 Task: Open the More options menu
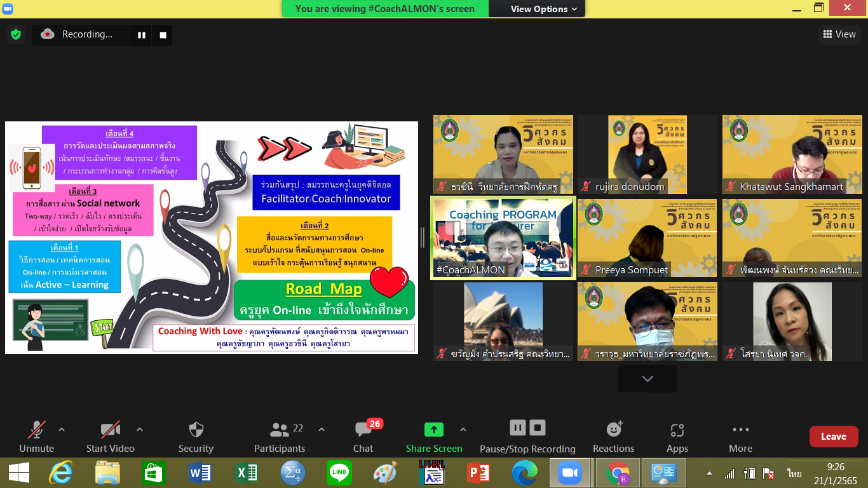pos(740,436)
